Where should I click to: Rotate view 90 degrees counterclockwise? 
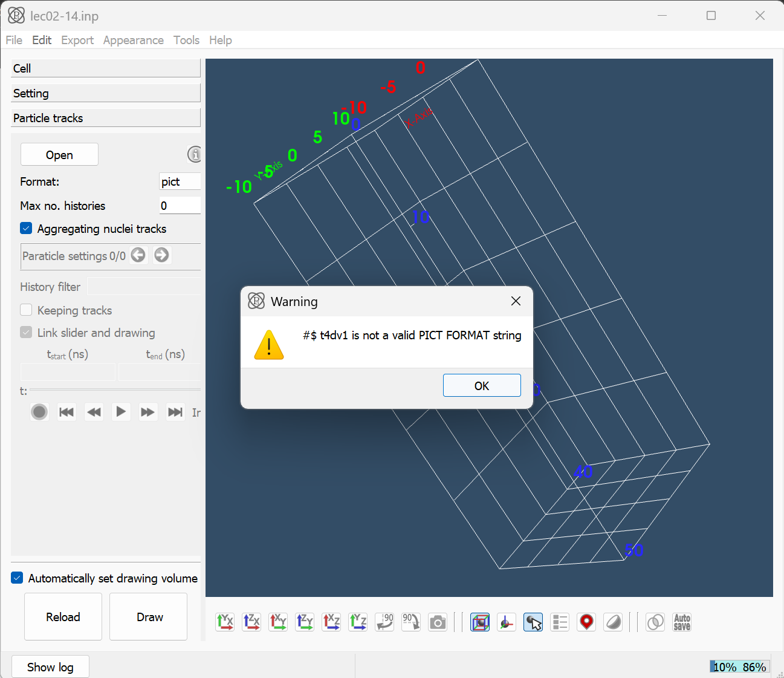pyautogui.click(x=384, y=622)
